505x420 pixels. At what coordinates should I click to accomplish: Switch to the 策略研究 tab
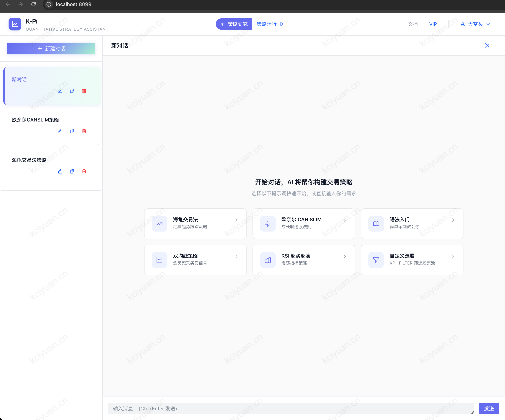point(234,24)
